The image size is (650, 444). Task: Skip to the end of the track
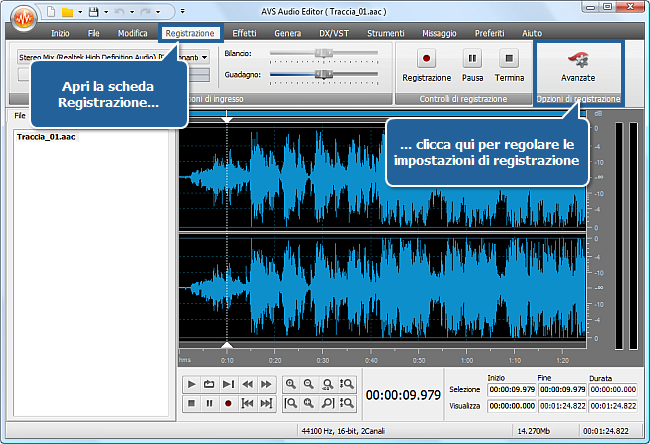point(266,403)
